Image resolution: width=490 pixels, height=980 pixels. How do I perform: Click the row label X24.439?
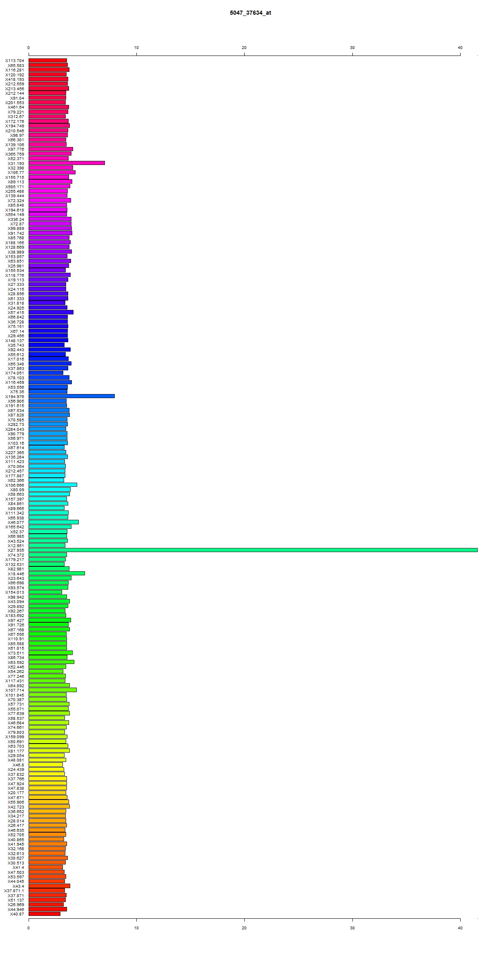16,770
